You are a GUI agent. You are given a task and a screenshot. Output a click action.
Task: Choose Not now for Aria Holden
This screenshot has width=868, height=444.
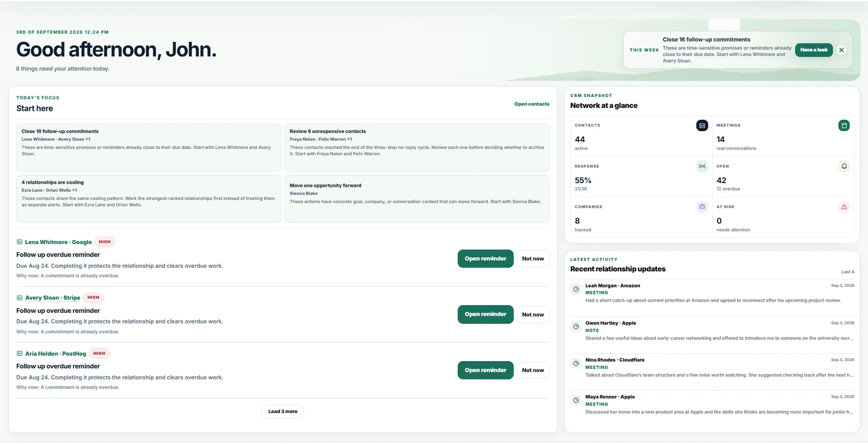[x=533, y=370]
